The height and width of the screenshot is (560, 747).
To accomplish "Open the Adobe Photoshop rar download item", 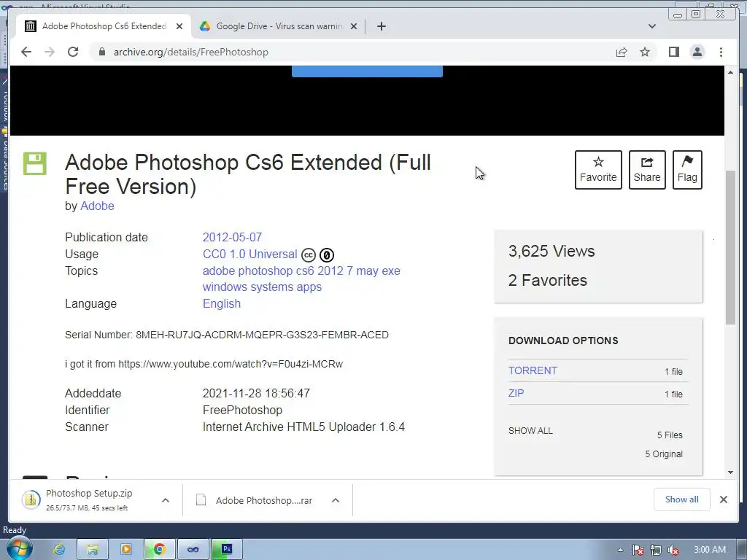I will tap(255, 500).
